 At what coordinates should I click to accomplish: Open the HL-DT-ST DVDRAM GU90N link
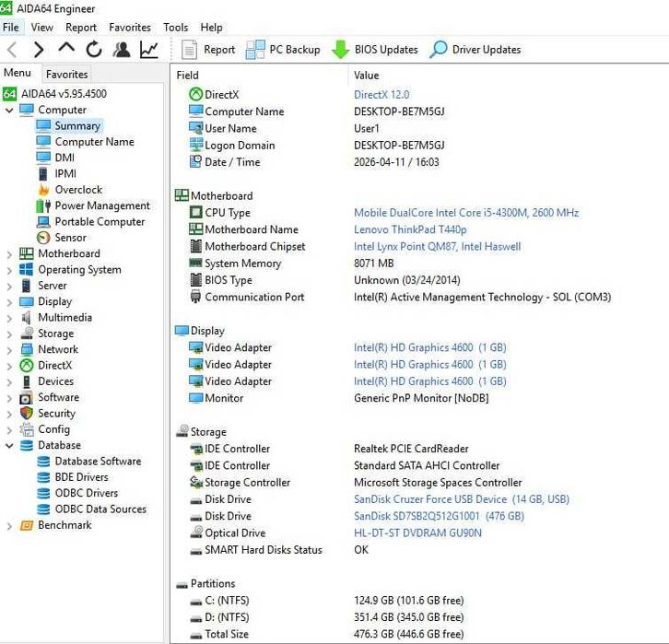[417, 533]
